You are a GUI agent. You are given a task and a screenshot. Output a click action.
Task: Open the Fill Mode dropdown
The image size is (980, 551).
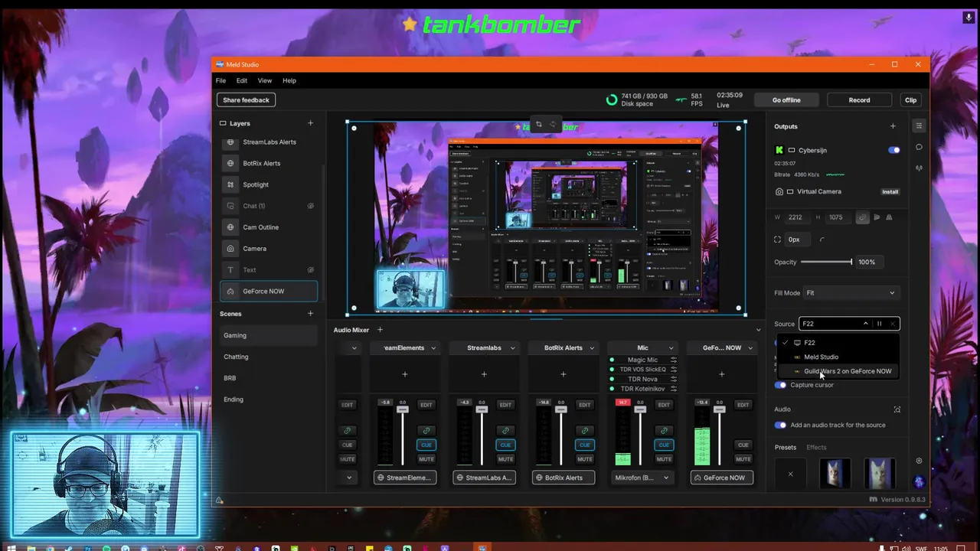[x=851, y=293]
